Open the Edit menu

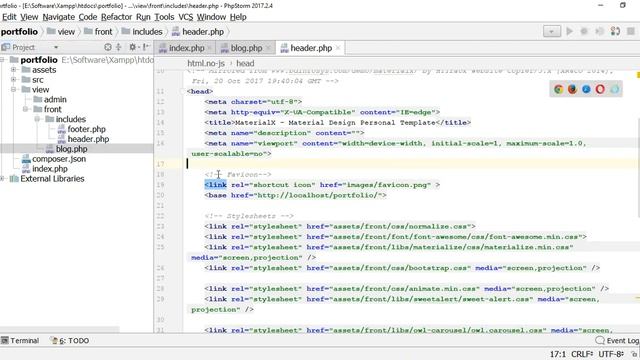pyautogui.click(x=9, y=17)
